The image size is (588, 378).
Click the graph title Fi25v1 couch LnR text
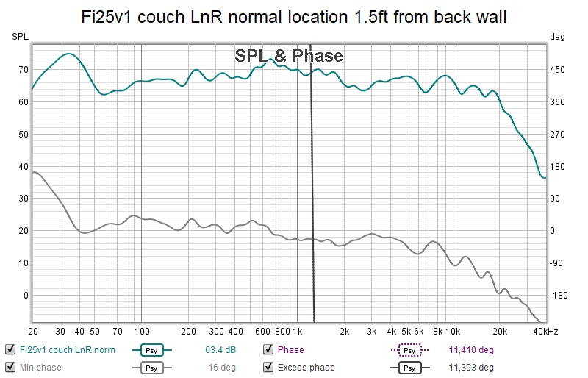[293, 17]
